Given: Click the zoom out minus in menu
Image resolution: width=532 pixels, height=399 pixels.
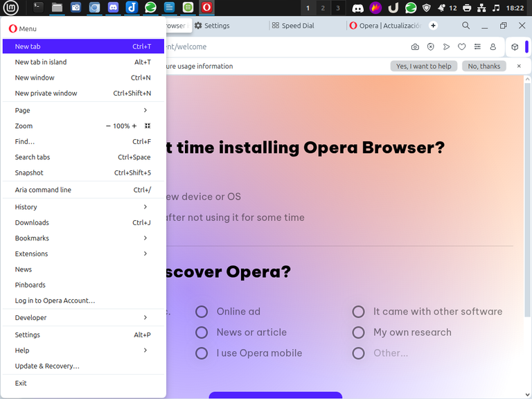Looking at the screenshot, I should click(x=108, y=126).
